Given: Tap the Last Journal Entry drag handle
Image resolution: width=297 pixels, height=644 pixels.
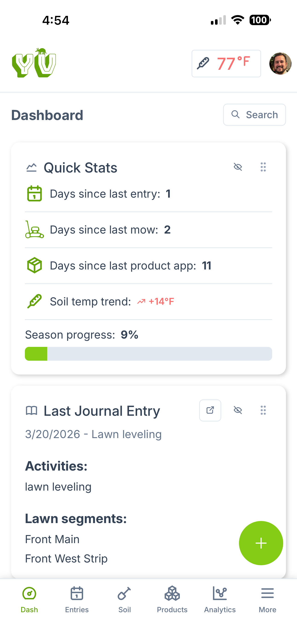Looking at the screenshot, I should pos(263,410).
